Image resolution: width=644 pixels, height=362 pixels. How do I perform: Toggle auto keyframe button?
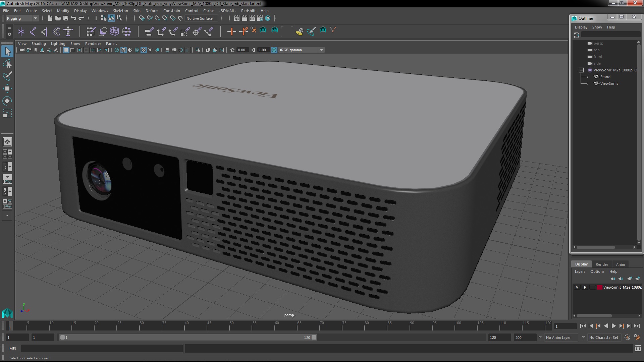tap(627, 338)
